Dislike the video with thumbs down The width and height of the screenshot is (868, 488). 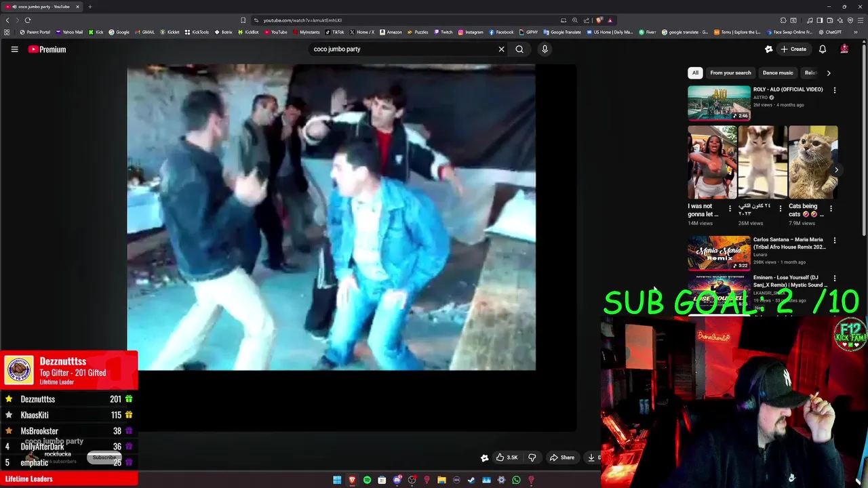click(x=532, y=457)
